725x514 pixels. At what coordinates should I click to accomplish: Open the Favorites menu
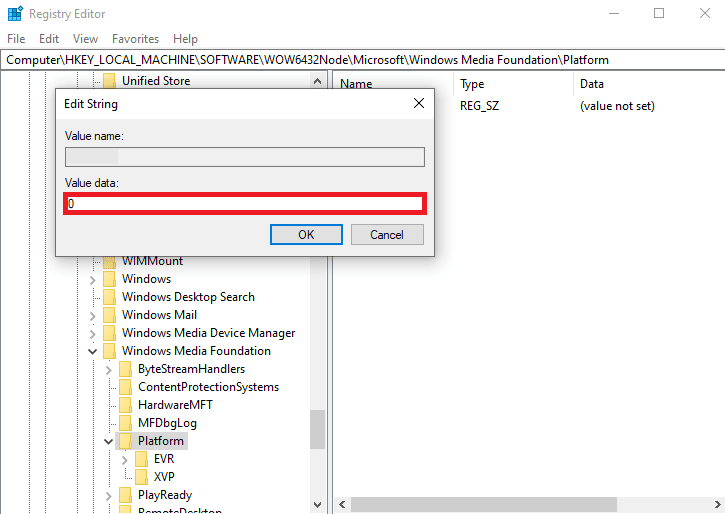tap(135, 39)
